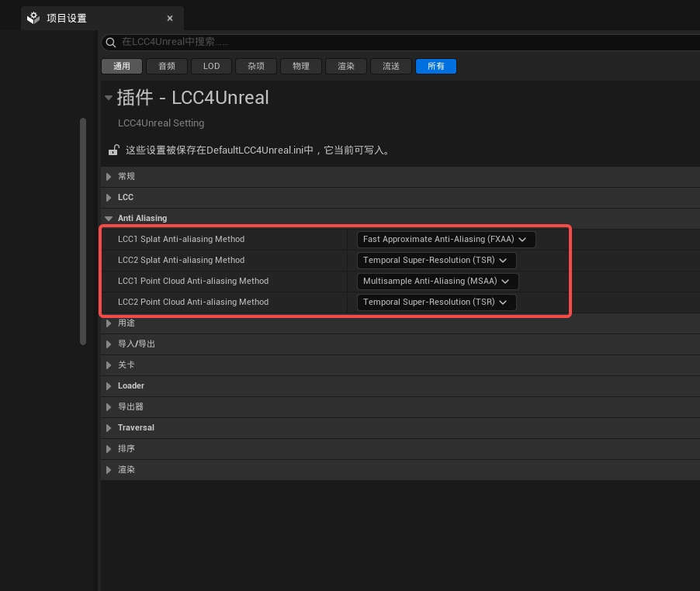Screen dimensions: 700x591
Task: Click the LCC1 Splat Anti-aliasing Method label
Action: (x=182, y=240)
